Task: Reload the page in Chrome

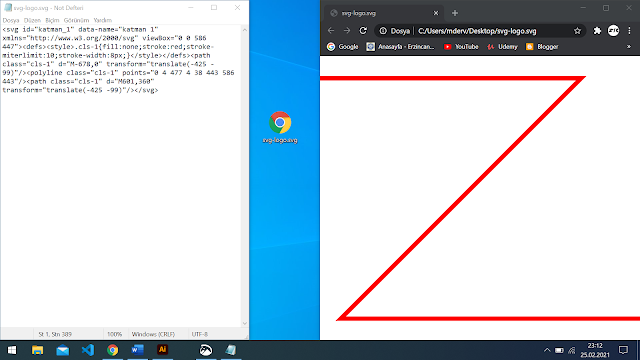Action: pyautogui.click(x=363, y=31)
